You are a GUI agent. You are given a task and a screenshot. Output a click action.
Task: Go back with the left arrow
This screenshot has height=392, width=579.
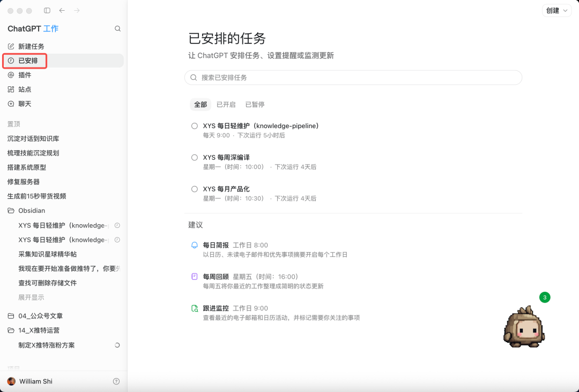[x=62, y=10]
